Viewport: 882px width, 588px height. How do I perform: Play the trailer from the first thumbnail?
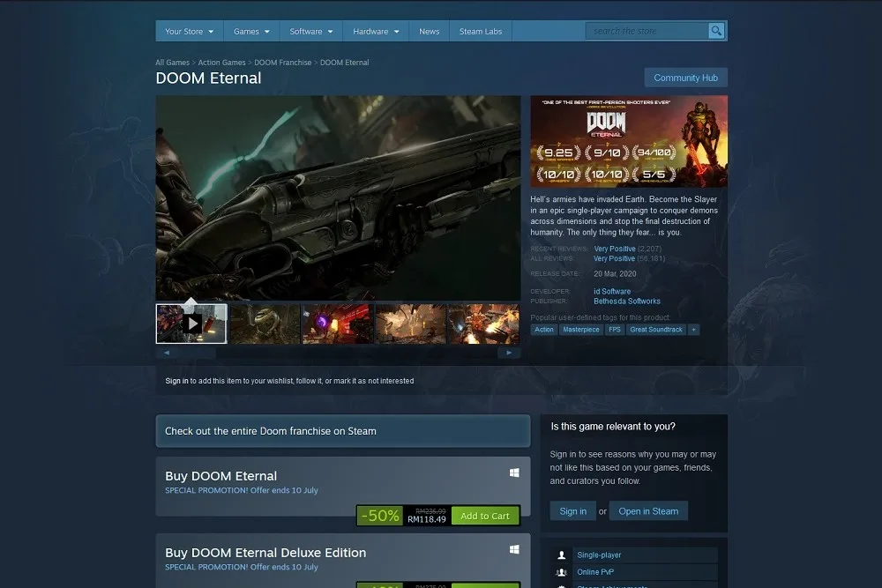pyautogui.click(x=191, y=324)
